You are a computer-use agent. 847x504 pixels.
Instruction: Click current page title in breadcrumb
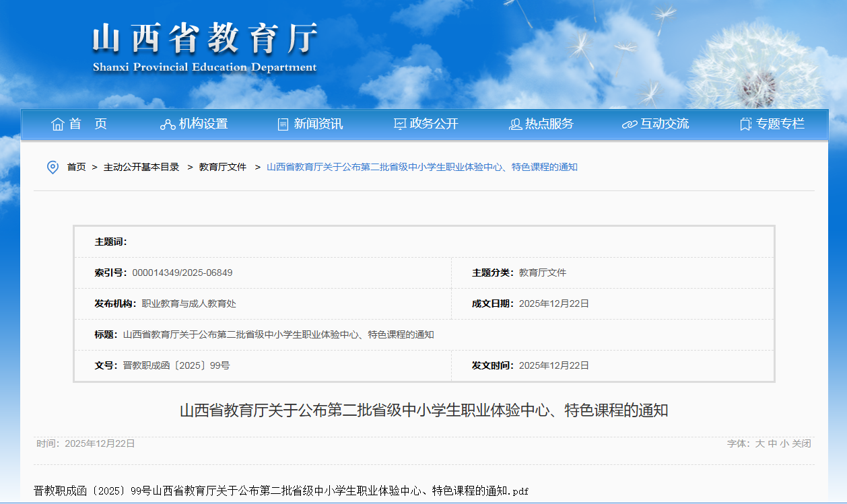[x=422, y=167]
